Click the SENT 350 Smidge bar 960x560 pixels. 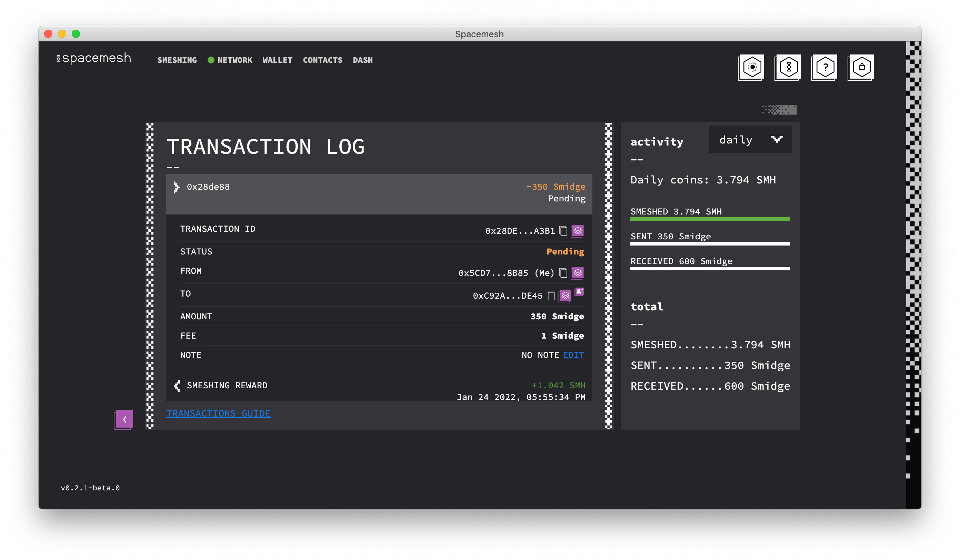point(710,244)
